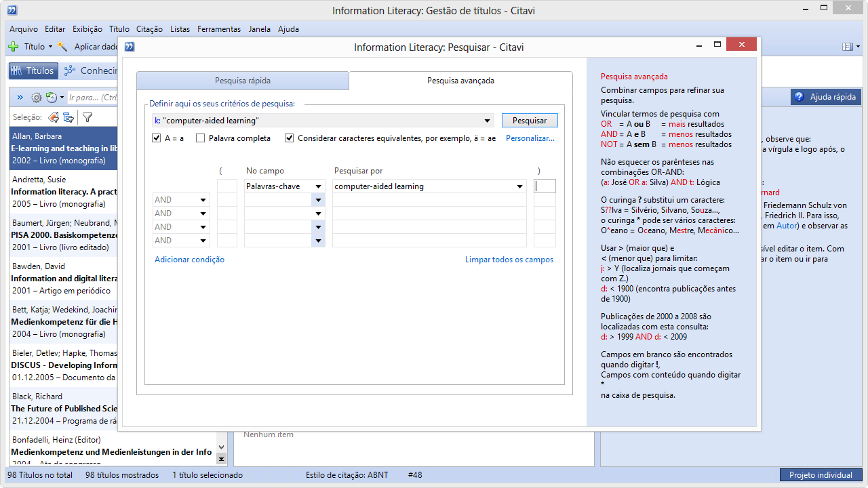Screen dimensions: 868x488
Task: Open the Listas menu
Action: [x=180, y=29]
